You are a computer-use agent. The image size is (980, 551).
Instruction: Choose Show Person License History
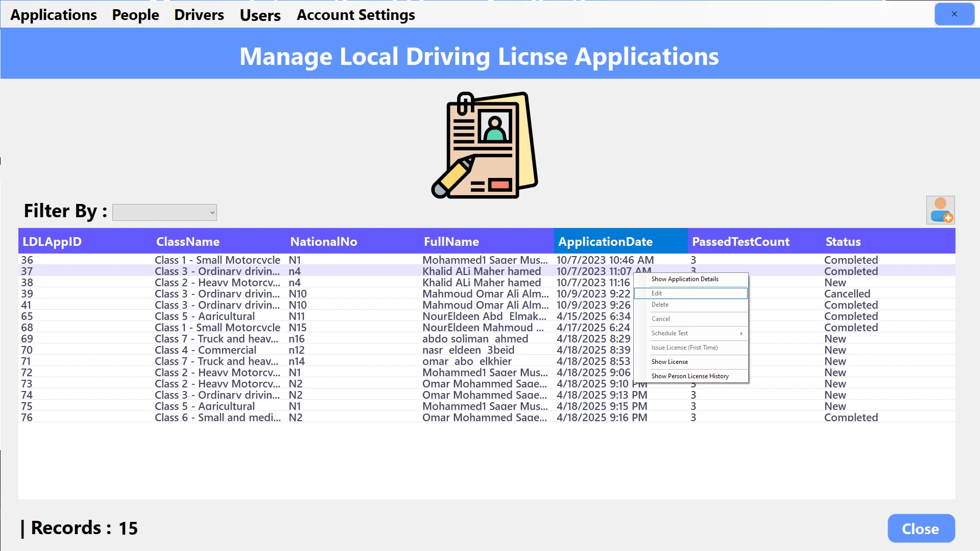(691, 376)
